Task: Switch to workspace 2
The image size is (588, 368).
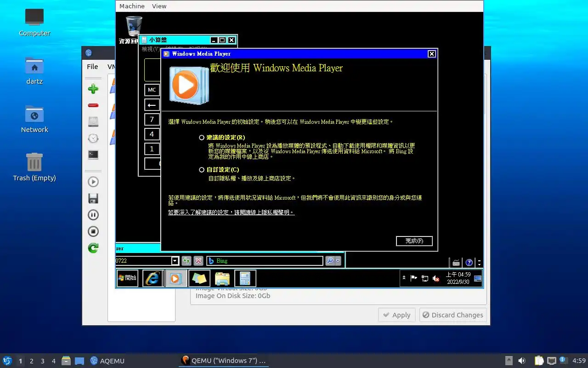Action: [x=32, y=361]
